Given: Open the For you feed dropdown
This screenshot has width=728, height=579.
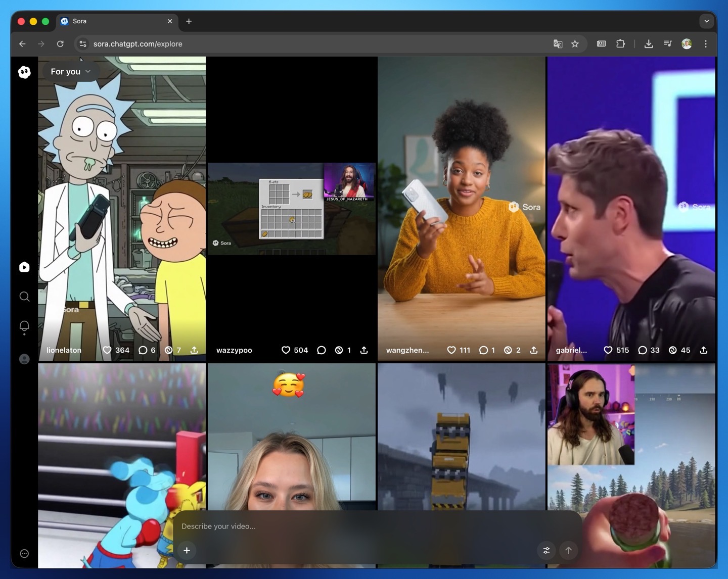Looking at the screenshot, I should 71,72.
